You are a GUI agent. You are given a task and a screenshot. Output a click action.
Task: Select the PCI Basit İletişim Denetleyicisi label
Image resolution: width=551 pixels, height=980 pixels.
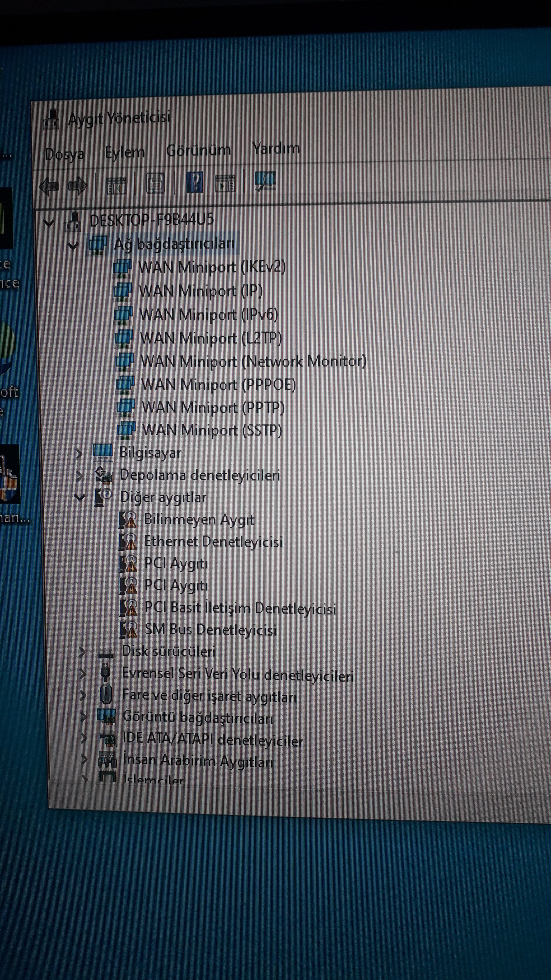[240, 608]
